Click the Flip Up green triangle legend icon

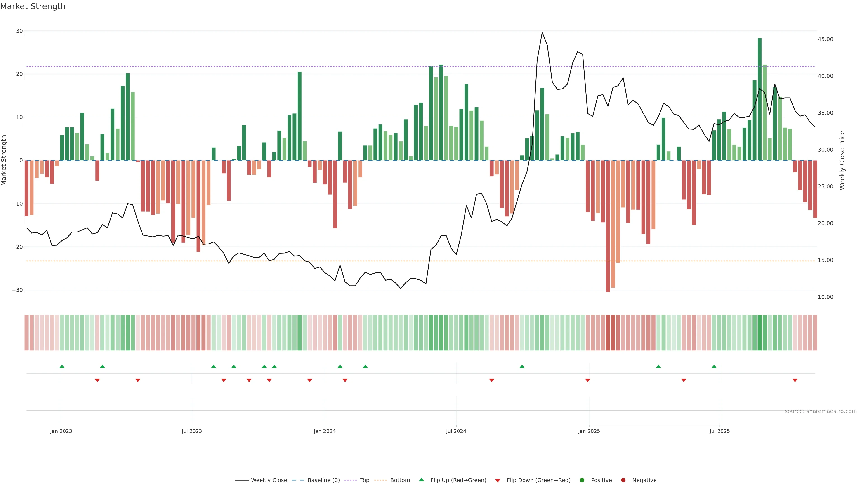pyautogui.click(x=421, y=480)
